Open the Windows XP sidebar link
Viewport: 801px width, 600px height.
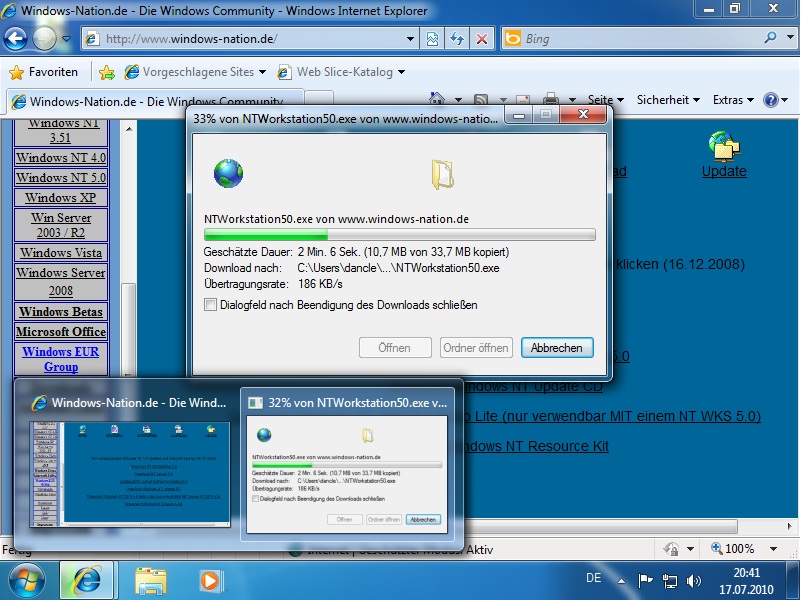tap(60, 197)
